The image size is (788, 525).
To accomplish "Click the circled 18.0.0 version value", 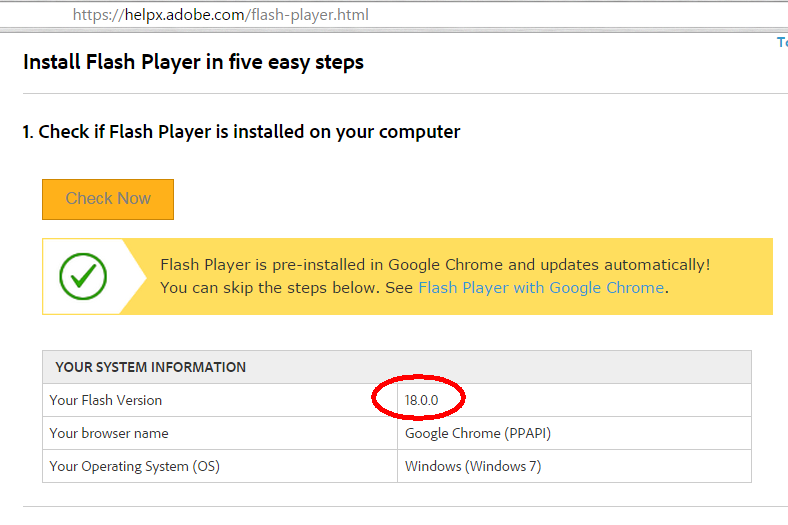I will click(x=421, y=400).
